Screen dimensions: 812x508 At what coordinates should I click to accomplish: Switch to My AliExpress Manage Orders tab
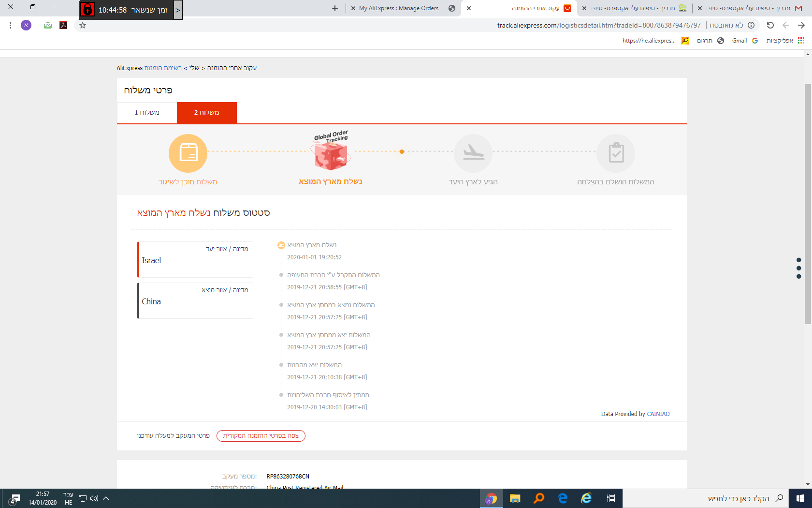pos(399,8)
